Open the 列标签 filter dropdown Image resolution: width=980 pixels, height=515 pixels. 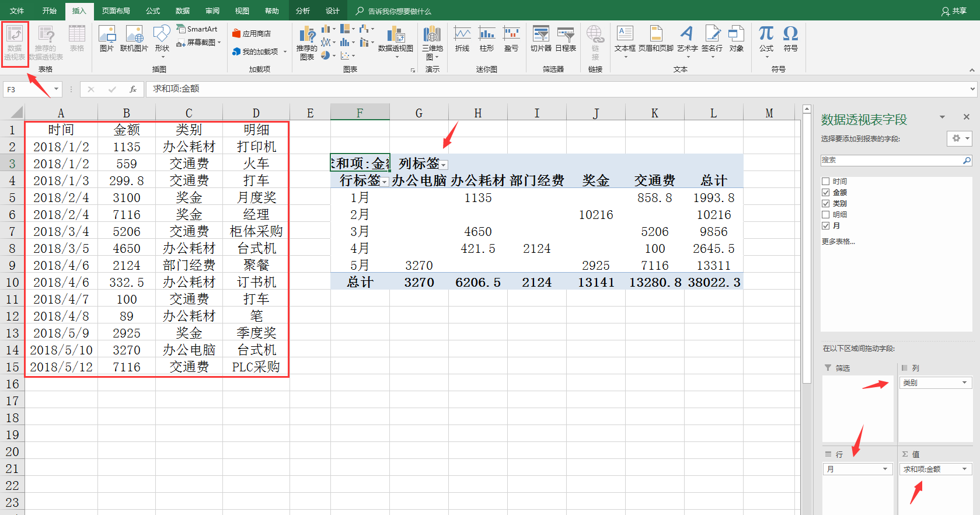[444, 165]
